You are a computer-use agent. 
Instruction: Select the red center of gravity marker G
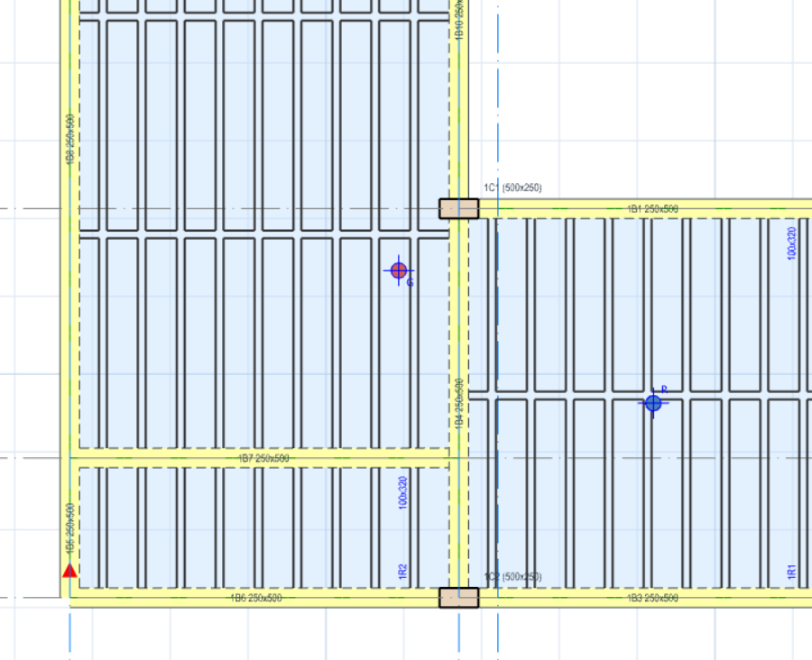tap(399, 270)
